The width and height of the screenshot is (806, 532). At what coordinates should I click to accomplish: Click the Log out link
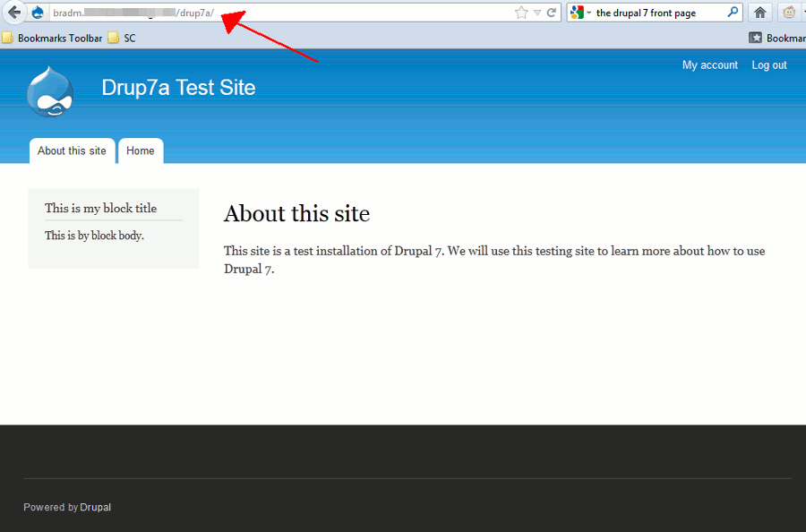[x=768, y=65]
